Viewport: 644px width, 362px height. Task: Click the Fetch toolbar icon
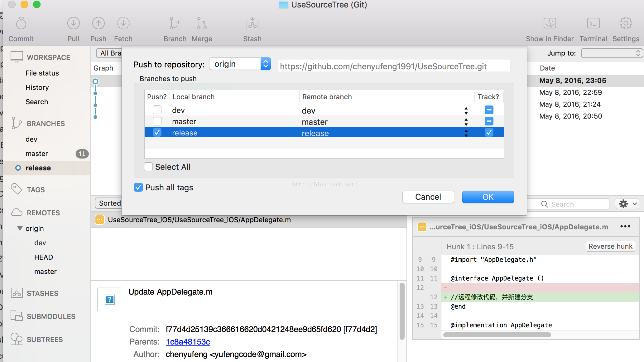(123, 24)
